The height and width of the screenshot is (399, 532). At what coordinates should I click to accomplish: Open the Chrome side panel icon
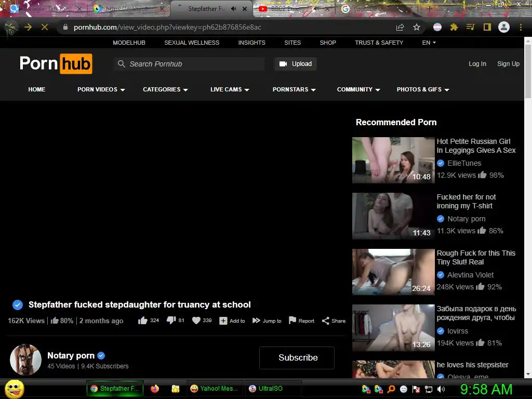pos(487,27)
